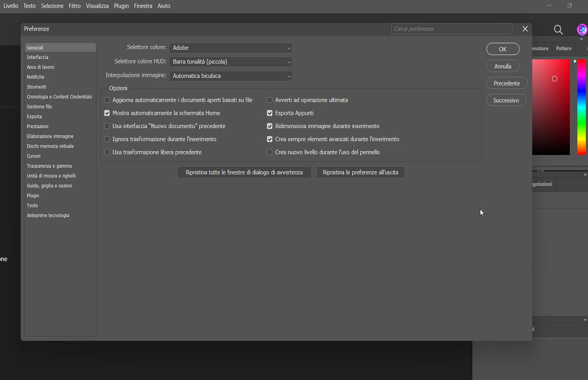Screen dimensions: 588x380
Task: Disable Crea sempre elementi avanzati checkbox
Action: coord(270,139)
